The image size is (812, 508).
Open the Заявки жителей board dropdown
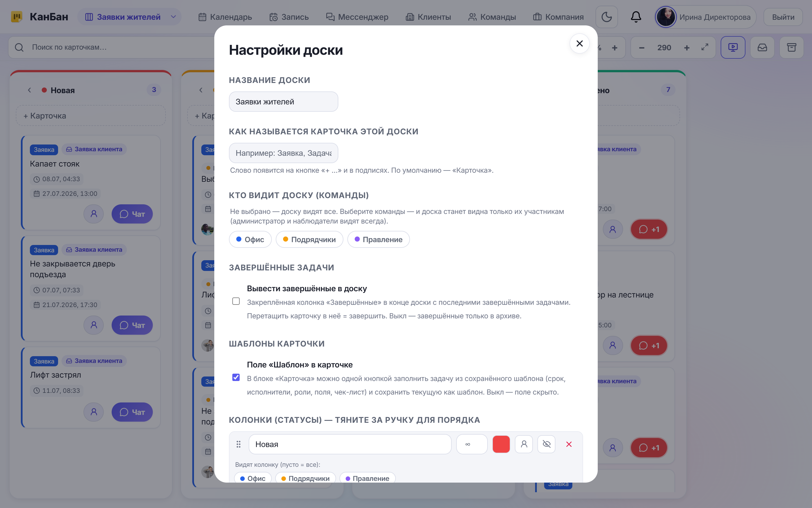click(130, 17)
